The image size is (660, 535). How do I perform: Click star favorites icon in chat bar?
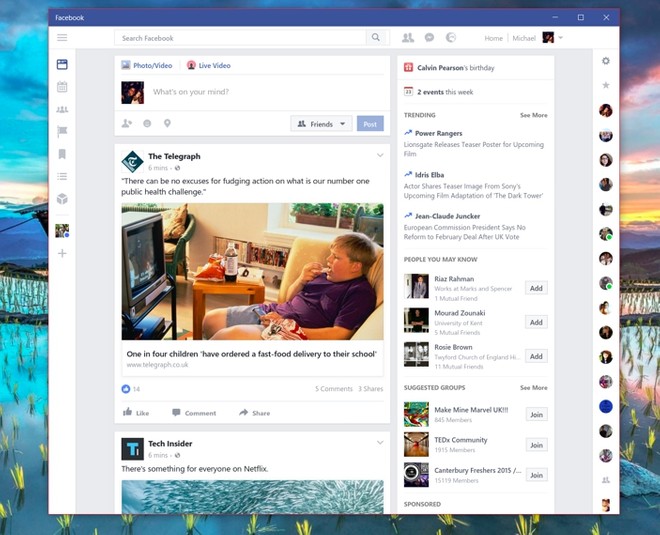coord(606,85)
